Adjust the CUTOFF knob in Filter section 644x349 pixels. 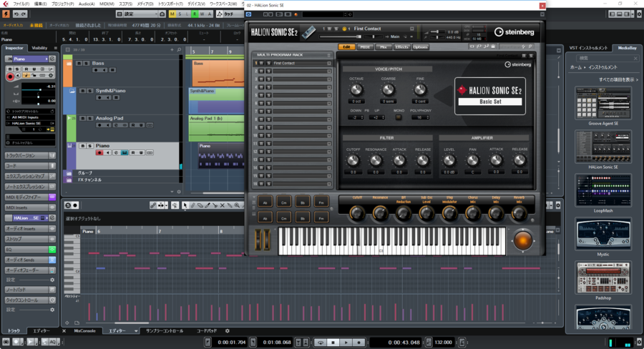click(x=353, y=160)
